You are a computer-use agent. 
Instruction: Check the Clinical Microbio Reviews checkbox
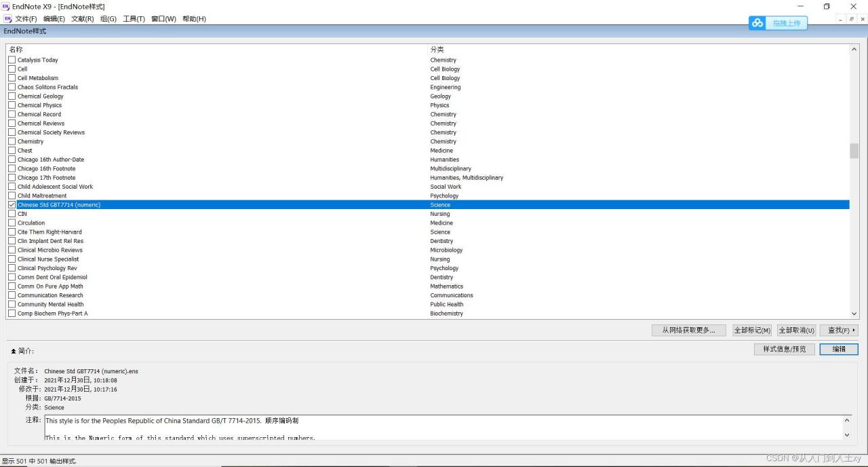pos(12,250)
